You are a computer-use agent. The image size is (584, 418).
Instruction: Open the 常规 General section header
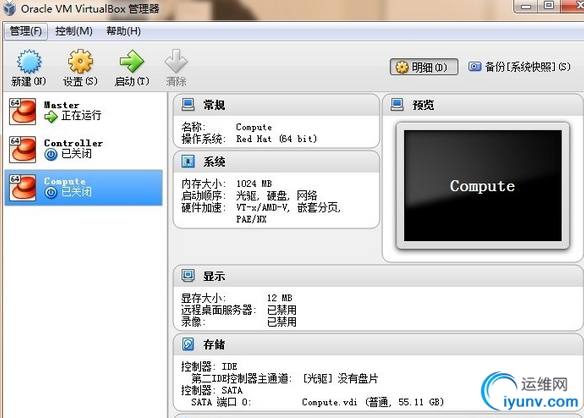click(276, 105)
